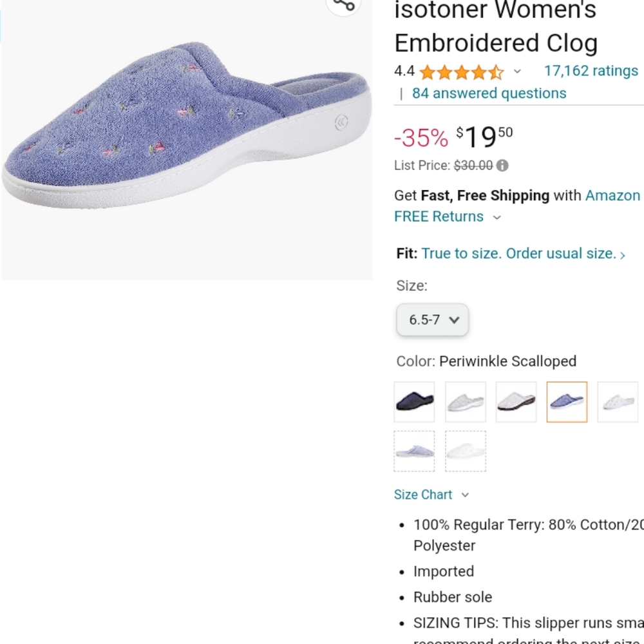Select the rightmost swatch in the top row

pos(617,401)
